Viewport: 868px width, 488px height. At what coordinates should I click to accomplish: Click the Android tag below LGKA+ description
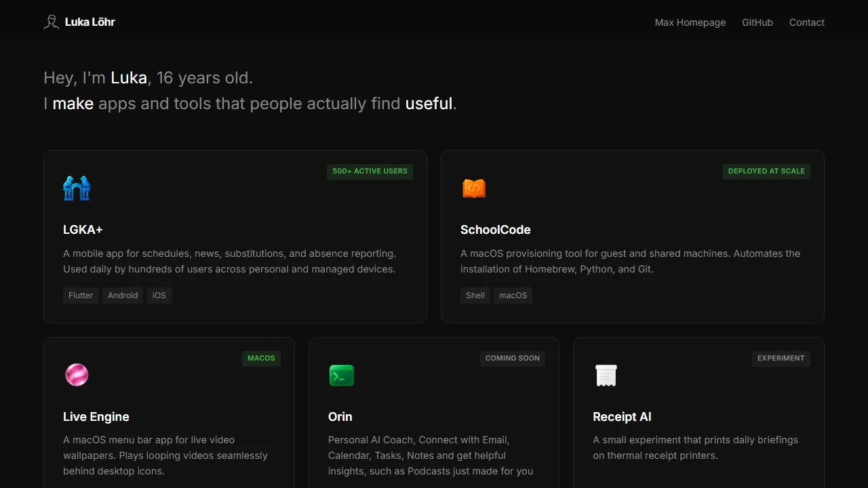pos(123,295)
